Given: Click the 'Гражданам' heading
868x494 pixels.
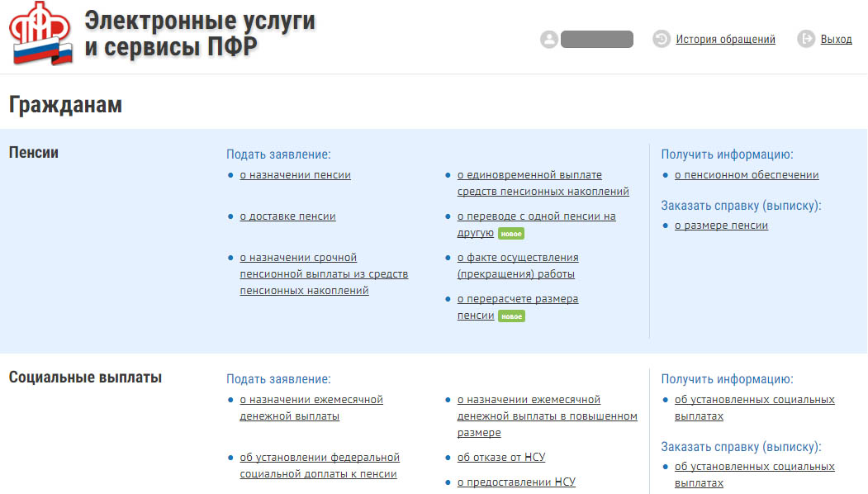Looking at the screenshot, I should (x=65, y=105).
